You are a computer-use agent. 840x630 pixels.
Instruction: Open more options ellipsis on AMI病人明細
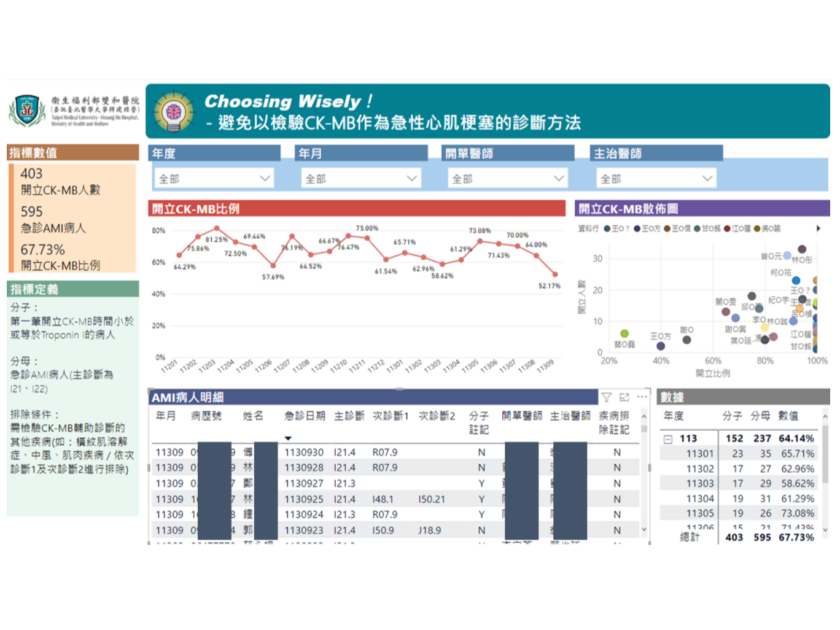coord(642,397)
